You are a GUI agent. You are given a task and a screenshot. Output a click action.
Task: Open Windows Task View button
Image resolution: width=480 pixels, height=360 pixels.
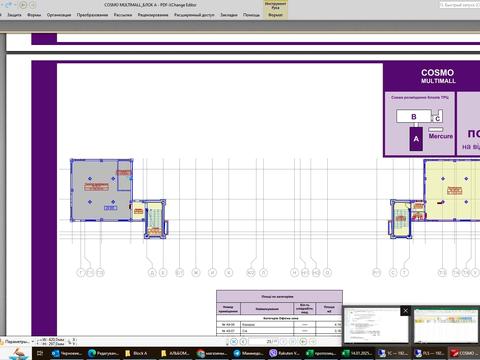coord(40,353)
